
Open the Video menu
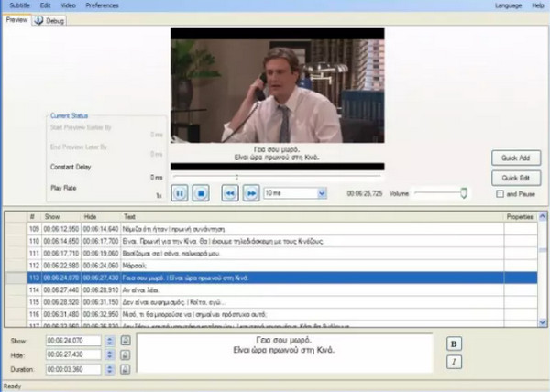(x=68, y=5)
